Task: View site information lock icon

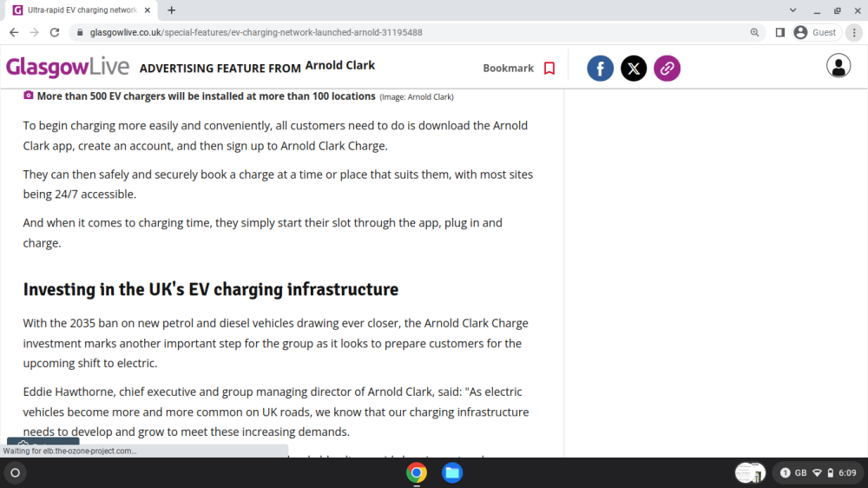Action: (x=80, y=33)
